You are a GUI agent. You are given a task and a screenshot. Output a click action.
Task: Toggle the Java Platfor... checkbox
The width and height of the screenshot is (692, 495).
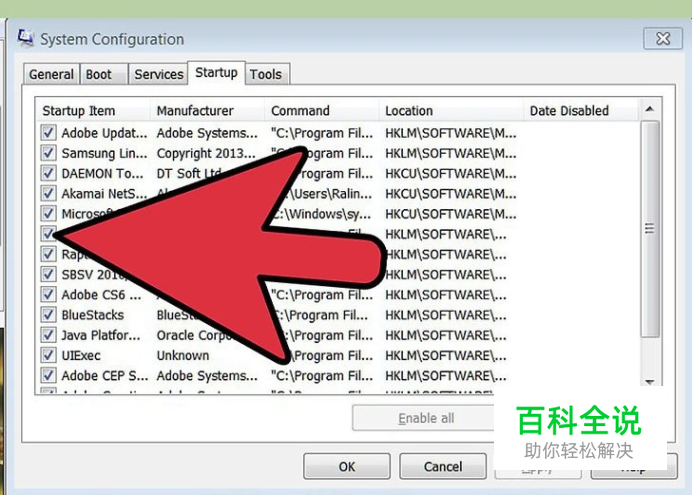48,335
